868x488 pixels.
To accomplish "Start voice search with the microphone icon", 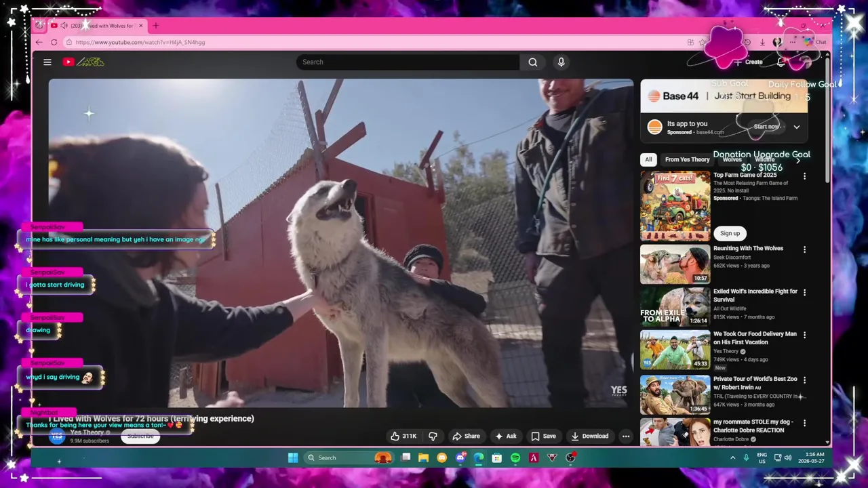I will [561, 62].
